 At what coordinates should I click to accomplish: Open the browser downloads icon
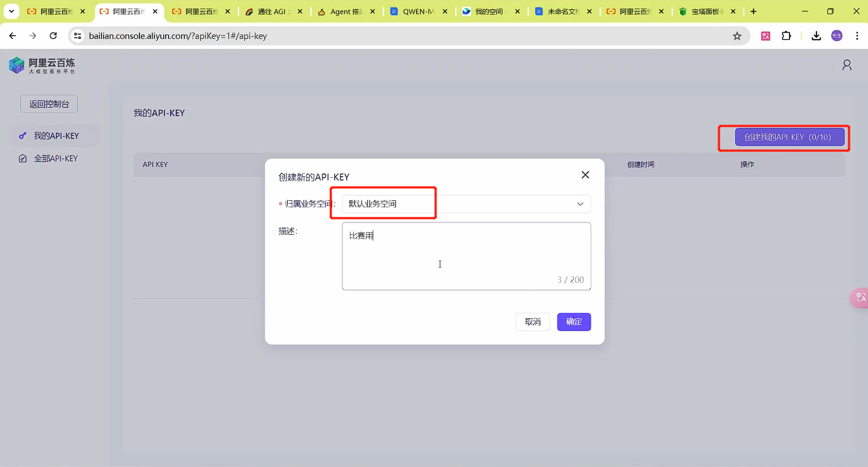[x=816, y=36]
